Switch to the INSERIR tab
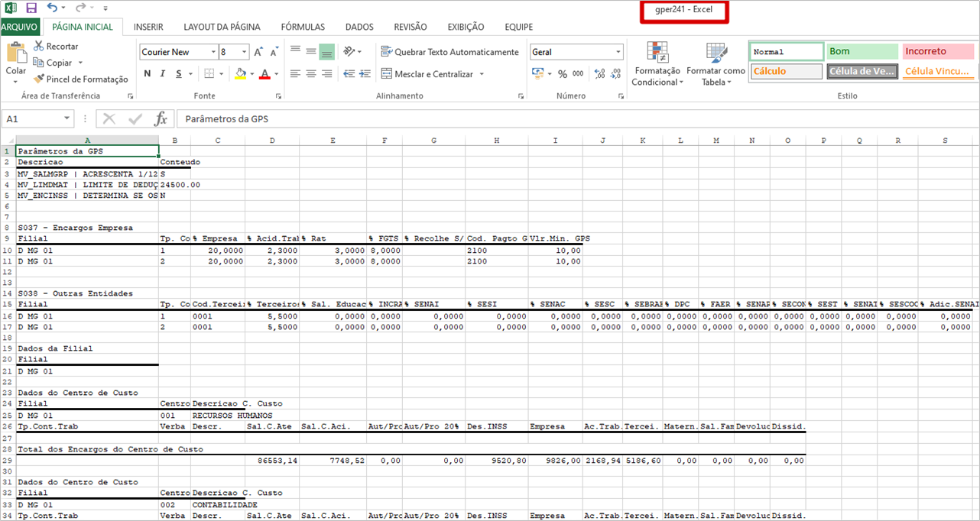The image size is (980, 521). point(148,27)
